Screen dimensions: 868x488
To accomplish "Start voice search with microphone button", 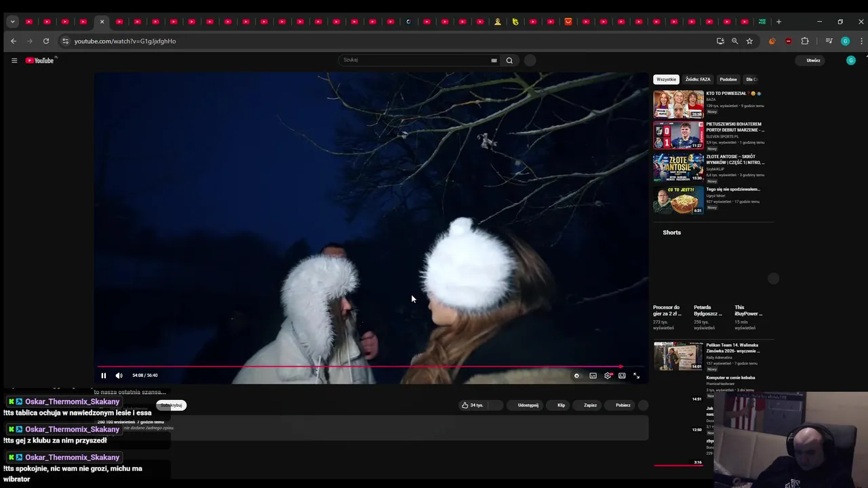I will pyautogui.click(x=530, y=60).
